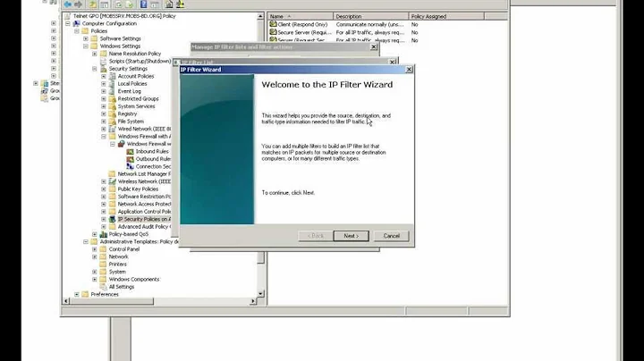The image size is (644, 361).
Task: Click the Create IP Security Policy toolbar icon
Action: (x=169, y=4)
